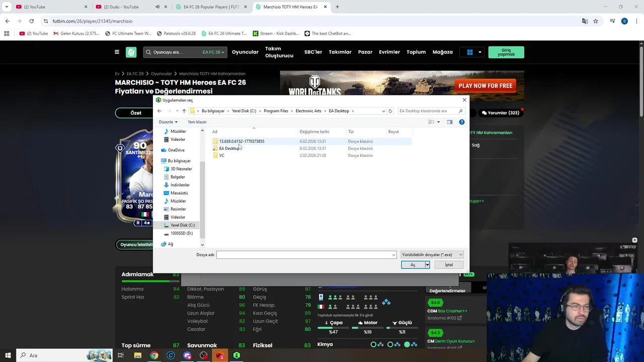This screenshot has height=362, width=644.
Task: Sort by the Boyut column
Action: [x=393, y=132]
